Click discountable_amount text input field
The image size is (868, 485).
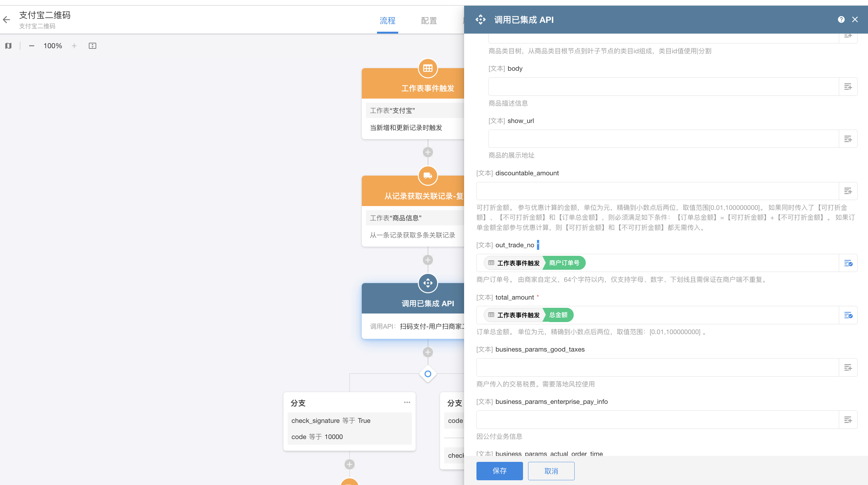(x=657, y=191)
